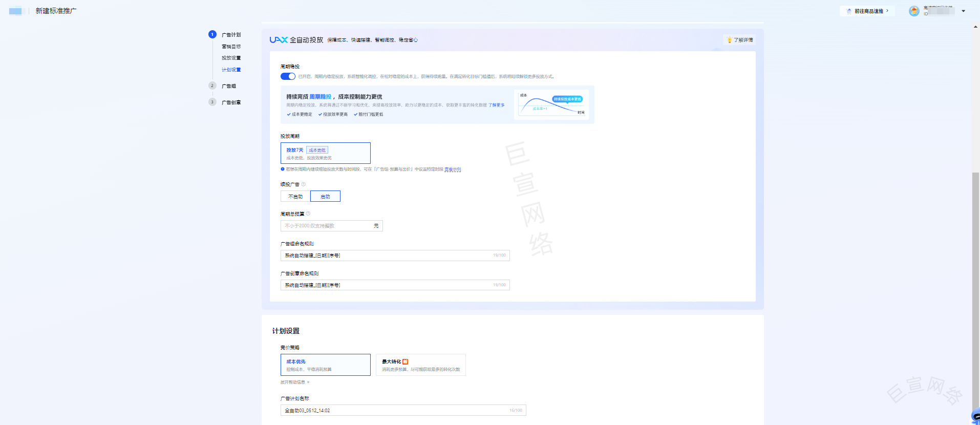Turn off the 周期稳投 switch
This screenshot has height=425, width=980.
[288, 76]
